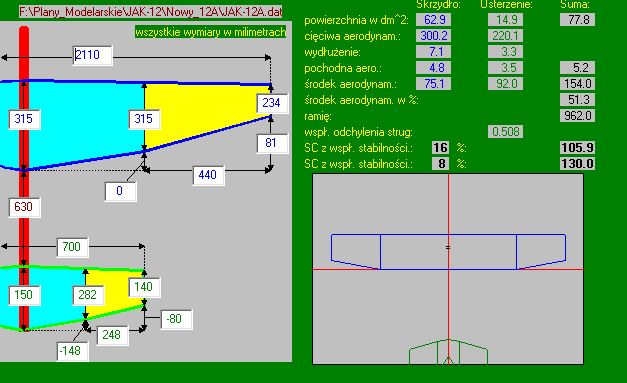Select the wing-to-tail distance field 630
The height and width of the screenshot is (383, 627).
24,207
